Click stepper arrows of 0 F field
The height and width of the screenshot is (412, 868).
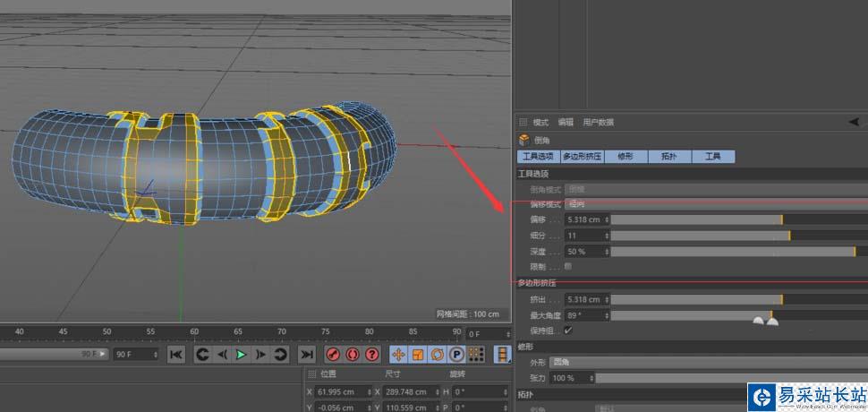tap(507, 334)
